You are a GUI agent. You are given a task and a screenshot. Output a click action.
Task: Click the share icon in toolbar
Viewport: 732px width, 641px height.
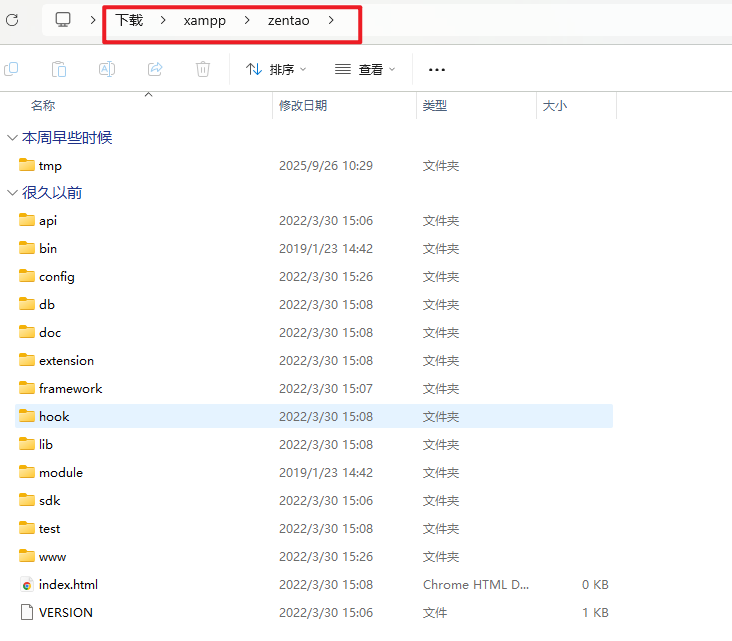click(x=155, y=69)
